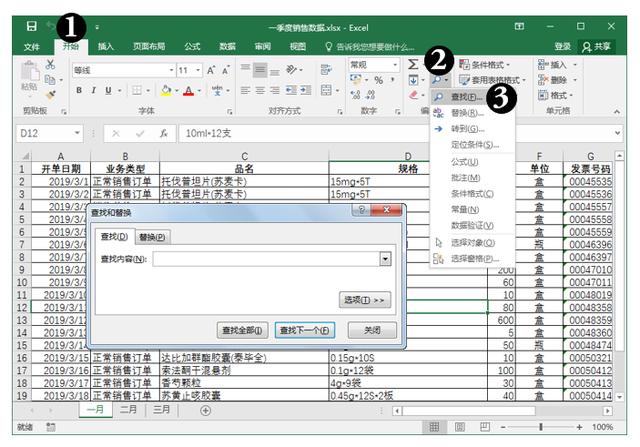Click the 关闭 Close button in dialog
640x447 pixels.
click(x=372, y=330)
